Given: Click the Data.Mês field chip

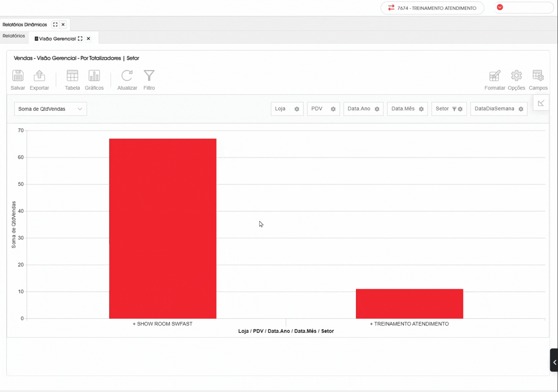Looking at the screenshot, I should tap(407, 109).
